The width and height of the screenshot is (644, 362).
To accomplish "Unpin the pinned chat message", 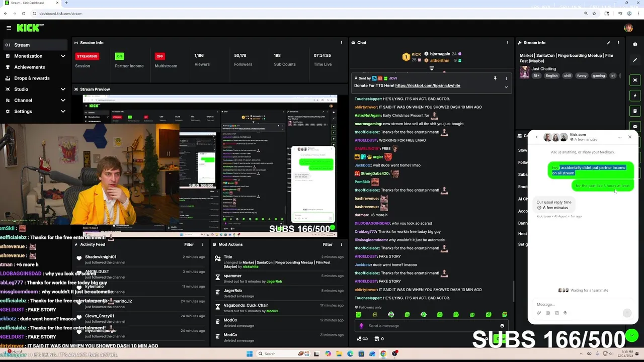I will point(495,78).
